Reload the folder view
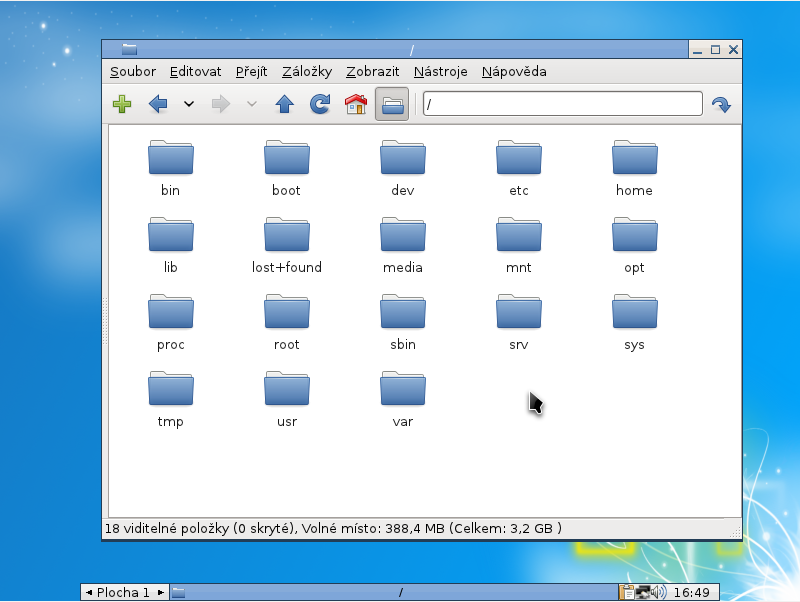This screenshot has width=800, height=602. pos(319,103)
